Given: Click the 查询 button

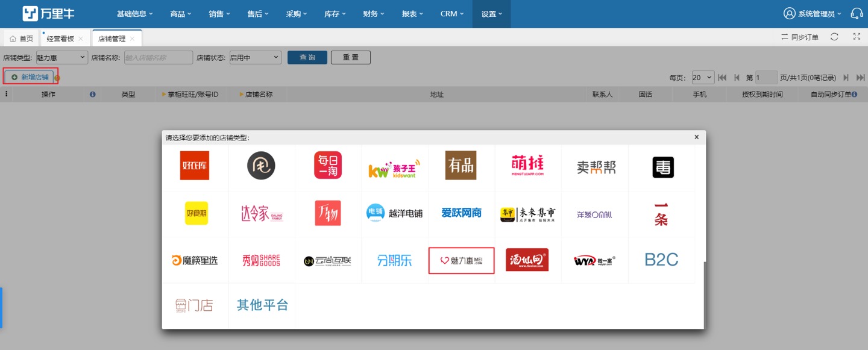Looking at the screenshot, I should [307, 57].
